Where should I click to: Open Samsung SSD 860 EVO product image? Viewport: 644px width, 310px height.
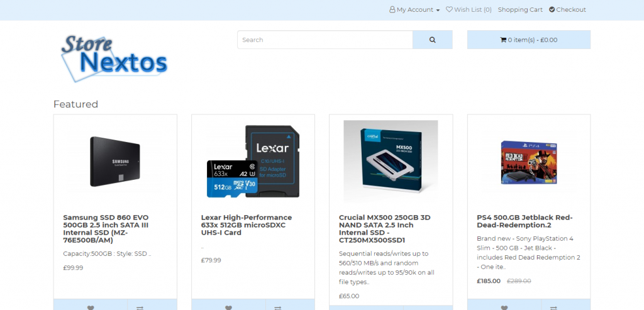click(x=115, y=162)
